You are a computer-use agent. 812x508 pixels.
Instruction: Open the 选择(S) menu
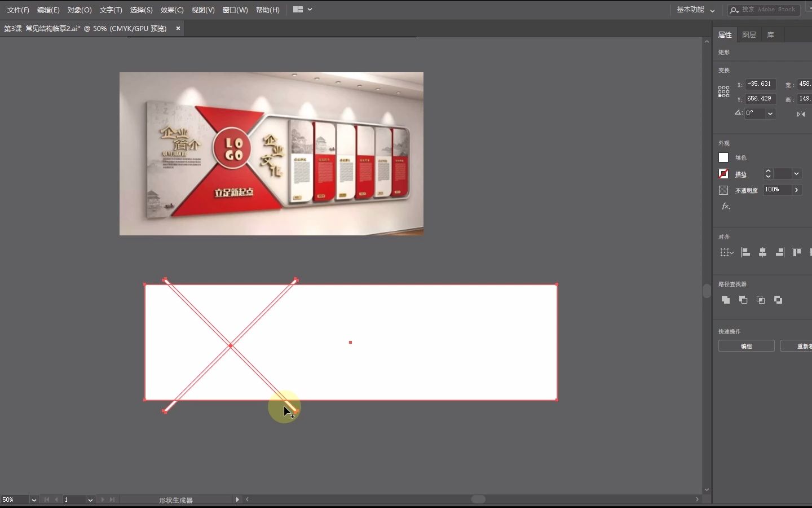pos(141,10)
